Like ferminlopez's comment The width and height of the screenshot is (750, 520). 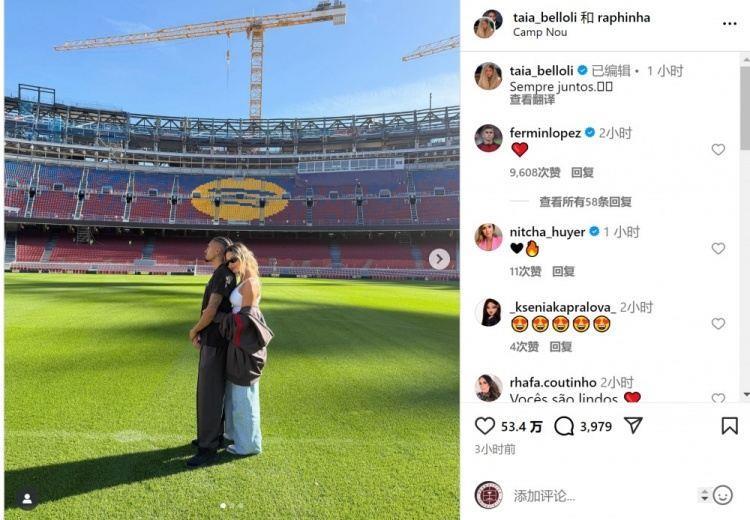pyautogui.click(x=718, y=150)
